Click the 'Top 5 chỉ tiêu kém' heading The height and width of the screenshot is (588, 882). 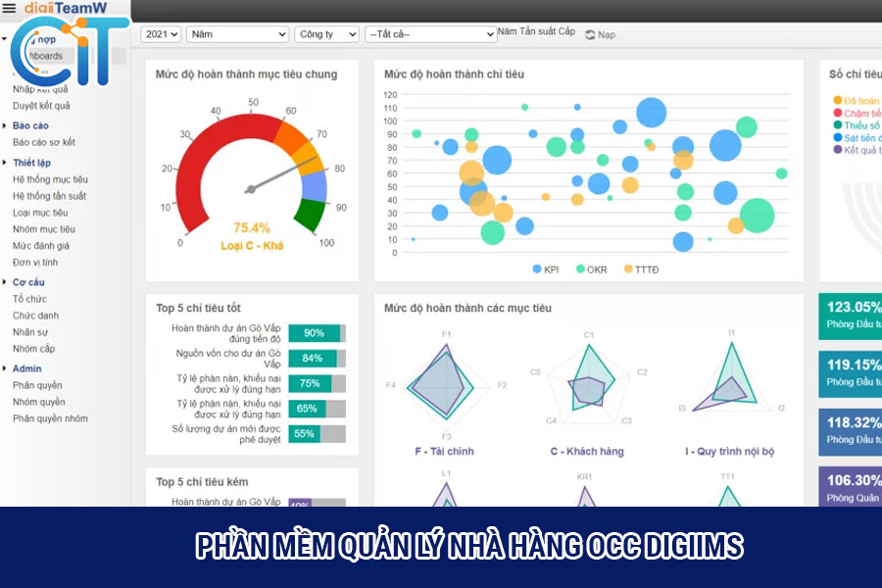pyautogui.click(x=202, y=482)
